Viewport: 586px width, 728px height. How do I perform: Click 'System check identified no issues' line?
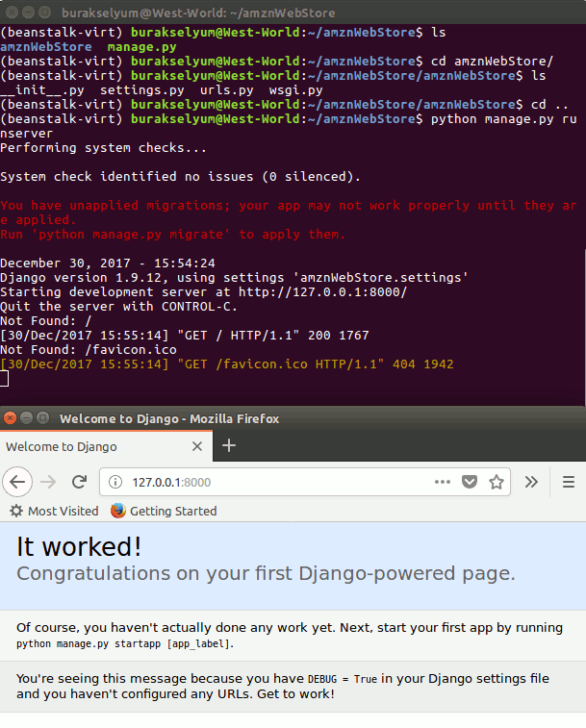point(180,177)
